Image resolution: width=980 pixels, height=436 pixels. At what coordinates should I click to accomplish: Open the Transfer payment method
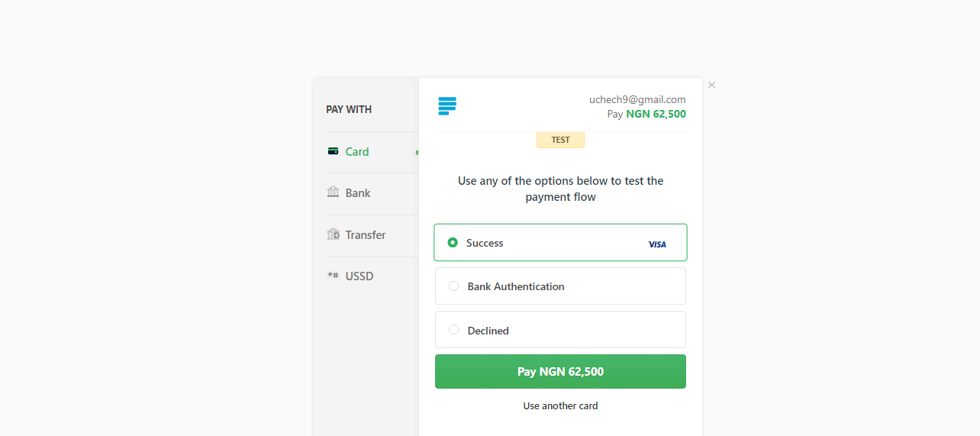click(x=366, y=235)
